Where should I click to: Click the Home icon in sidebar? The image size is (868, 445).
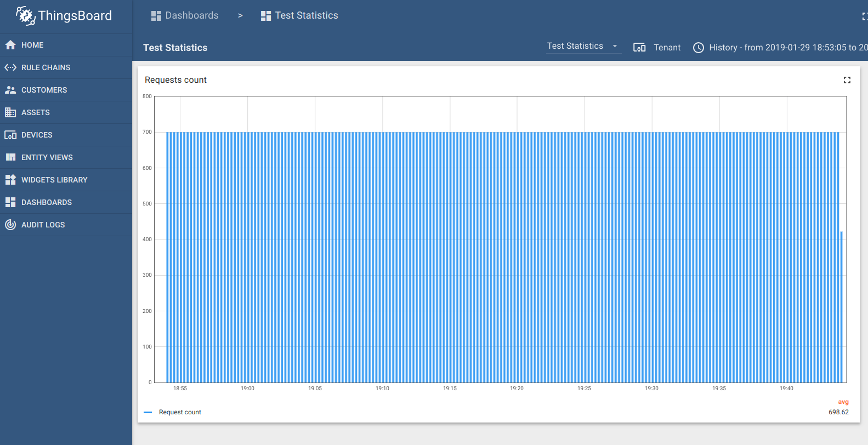(10, 45)
